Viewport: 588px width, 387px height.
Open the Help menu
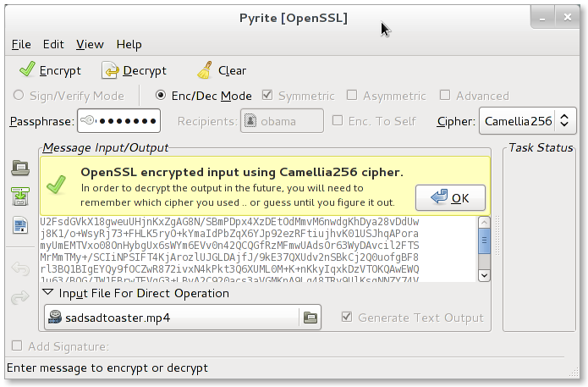[129, 44]
